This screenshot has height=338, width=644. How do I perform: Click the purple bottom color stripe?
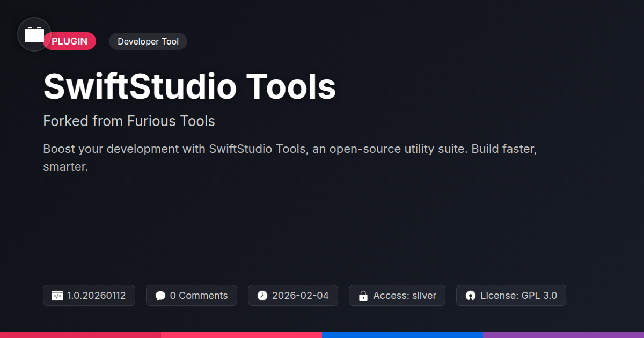pyautogui.click(x=563, y=335)
